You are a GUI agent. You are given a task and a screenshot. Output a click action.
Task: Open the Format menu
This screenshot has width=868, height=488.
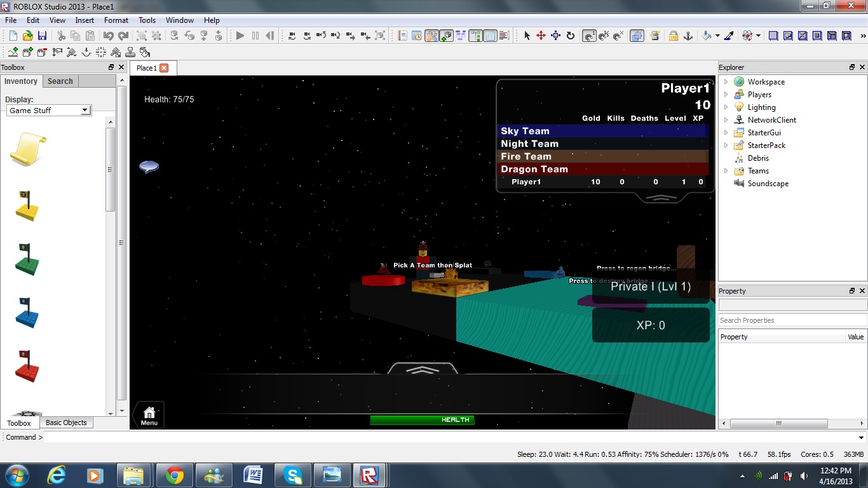click(116, 20)
